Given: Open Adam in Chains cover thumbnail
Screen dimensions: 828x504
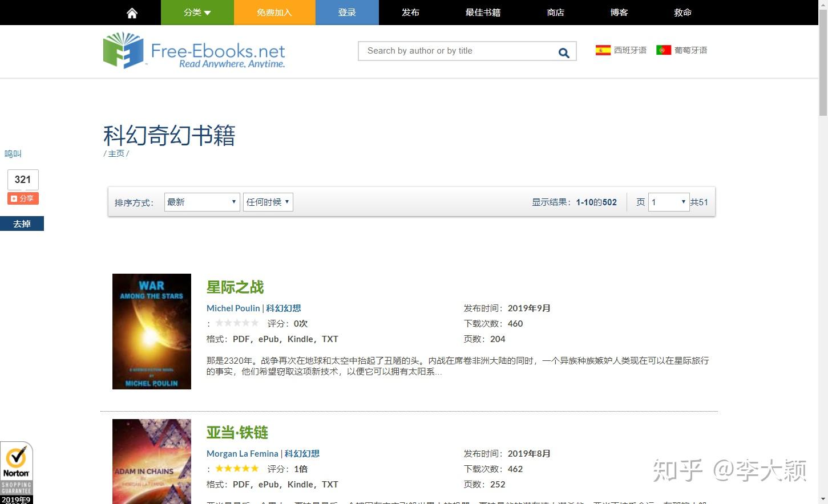Looking at the screenshot, I should click(152, 461).
